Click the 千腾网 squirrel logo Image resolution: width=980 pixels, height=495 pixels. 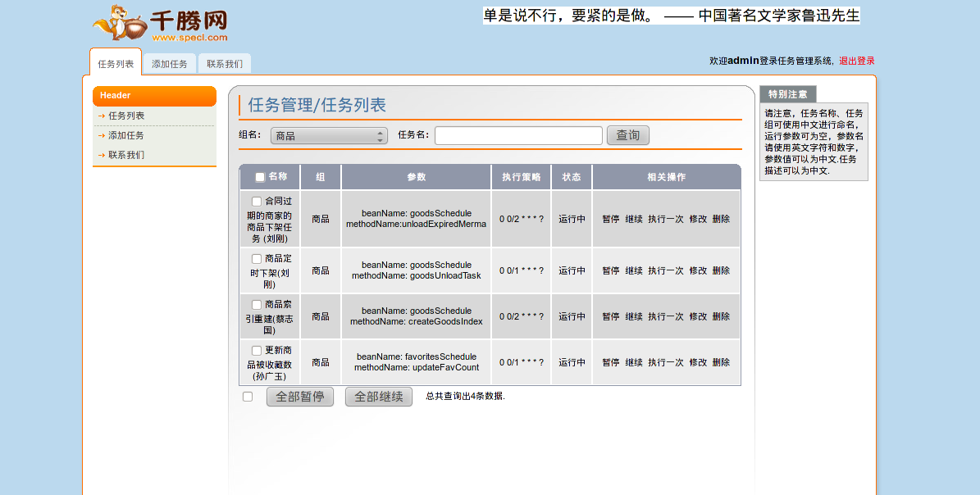[x=160, y=24]
